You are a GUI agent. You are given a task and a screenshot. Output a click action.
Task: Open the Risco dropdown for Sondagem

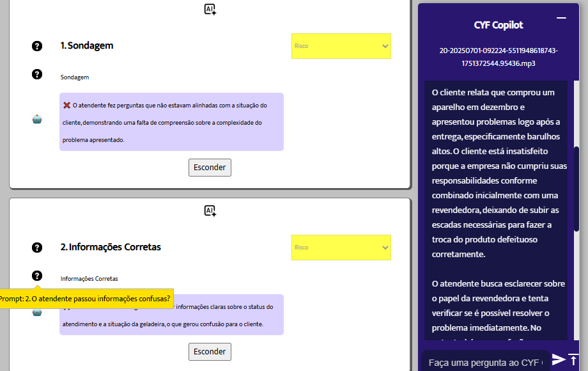[x=341, y=46]
